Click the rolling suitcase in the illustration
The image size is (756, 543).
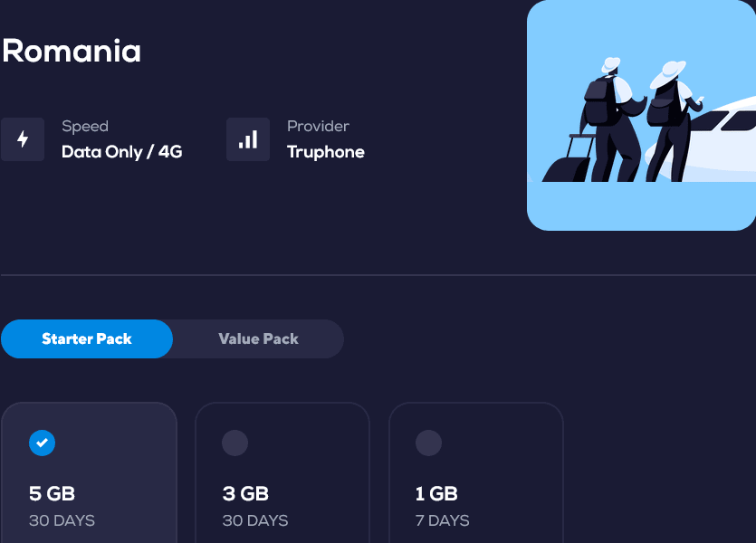(x=569, y=161)
